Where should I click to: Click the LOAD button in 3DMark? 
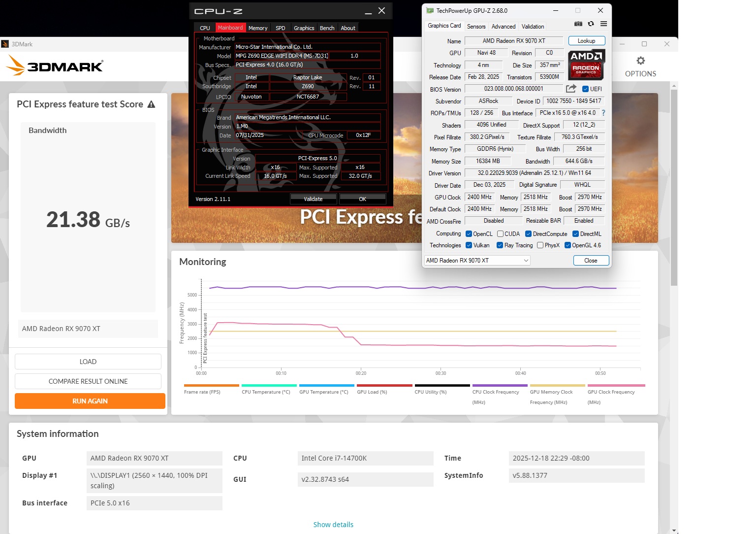(x=88, y=362)
